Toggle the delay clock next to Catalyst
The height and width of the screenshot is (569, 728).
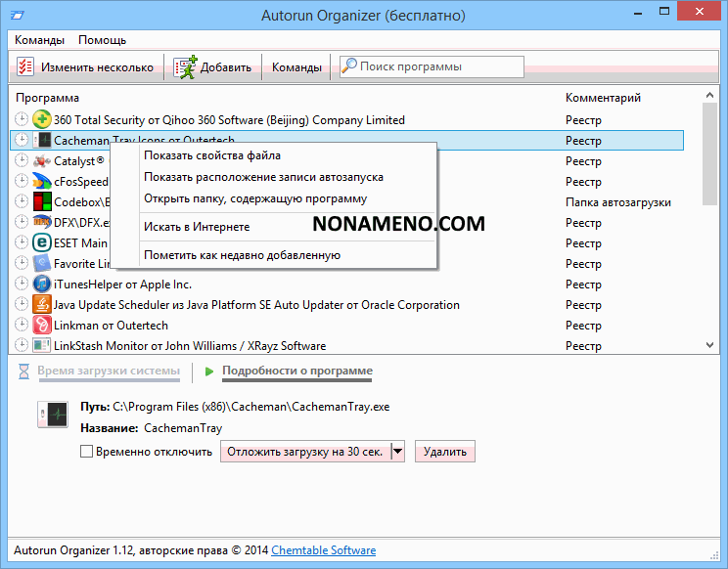coord(23,161)
